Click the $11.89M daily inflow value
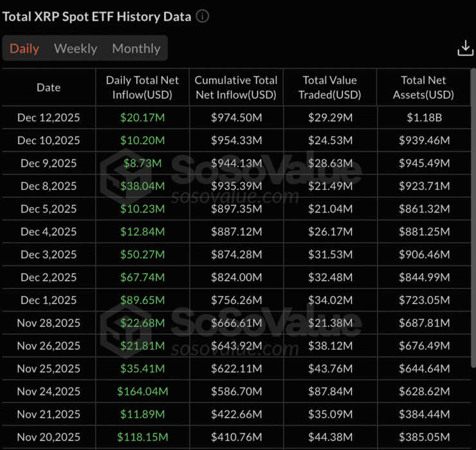This screenshot has width=476, height=450. (142, 414)
